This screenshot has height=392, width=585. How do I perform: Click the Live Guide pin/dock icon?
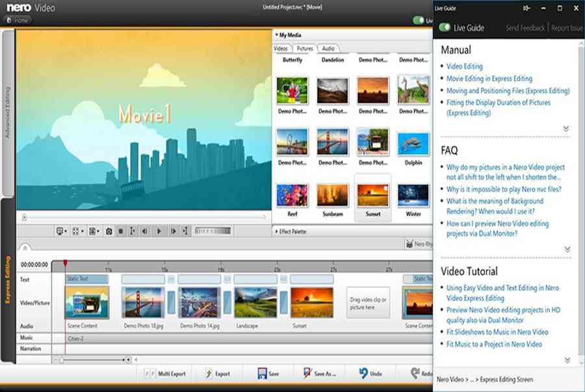coord(526,8)
